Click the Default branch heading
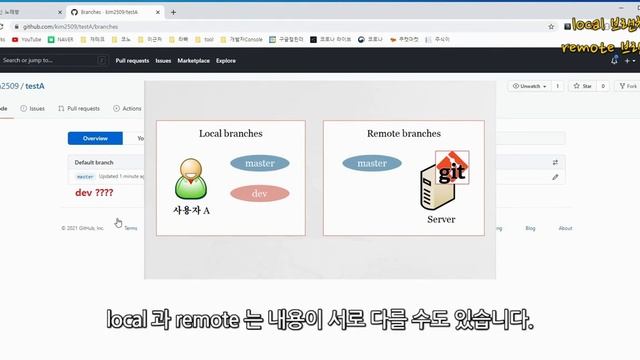 (94, 162)
